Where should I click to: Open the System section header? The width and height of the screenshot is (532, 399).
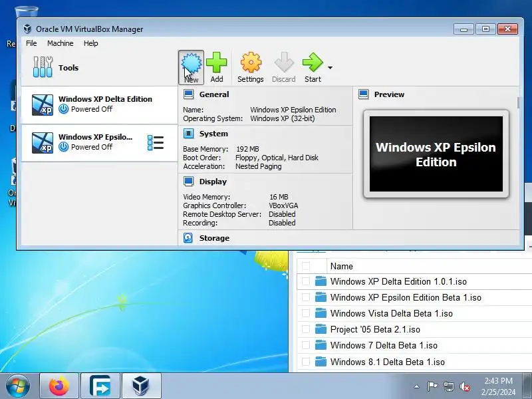coord(213,134)
